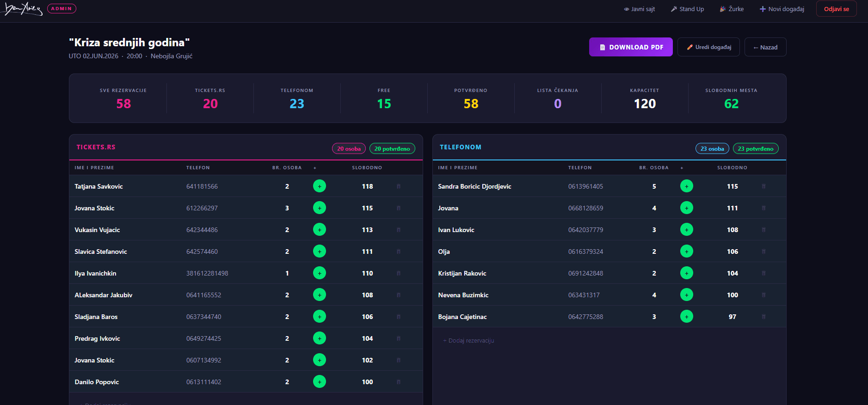868x405 pixels.
Task: Remove Bojana Cajetinac with the trash icon
Action: [763, 317]
